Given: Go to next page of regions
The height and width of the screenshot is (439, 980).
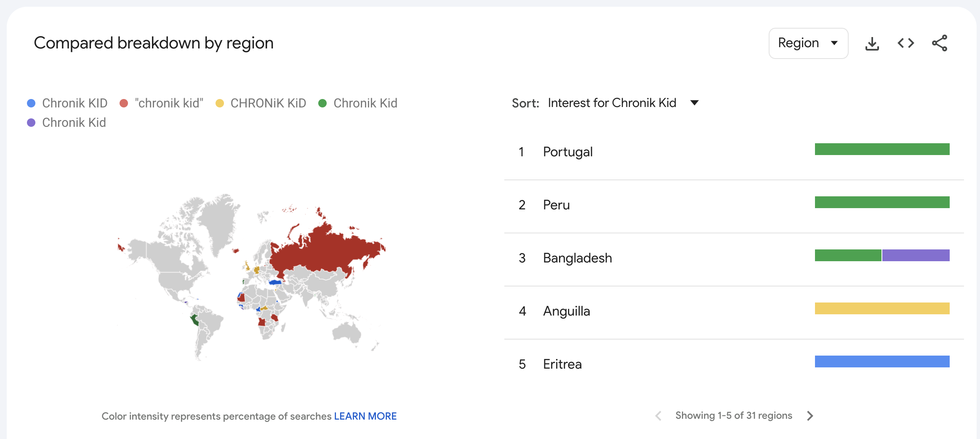Looking at the screenshot, I should coord(810,416).
